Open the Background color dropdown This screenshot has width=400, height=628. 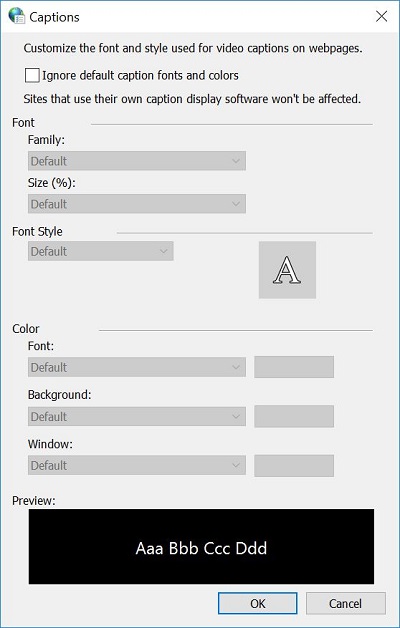[137, 417]
